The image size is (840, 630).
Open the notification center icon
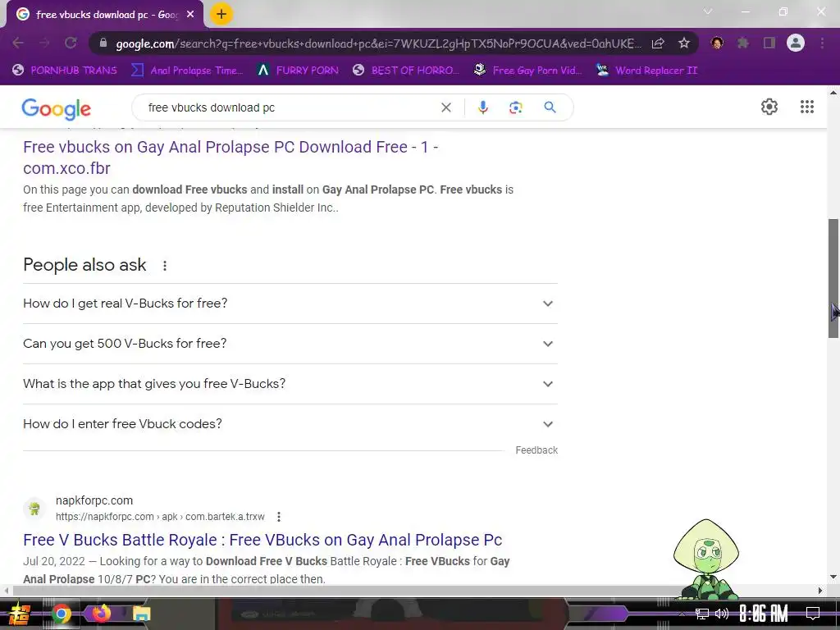[813, 614]
